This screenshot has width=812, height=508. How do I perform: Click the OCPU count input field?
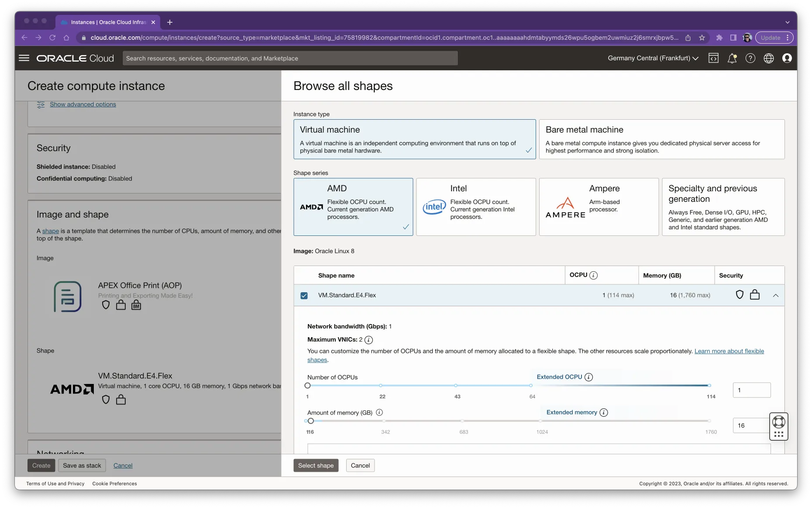(x=752, y=390)
